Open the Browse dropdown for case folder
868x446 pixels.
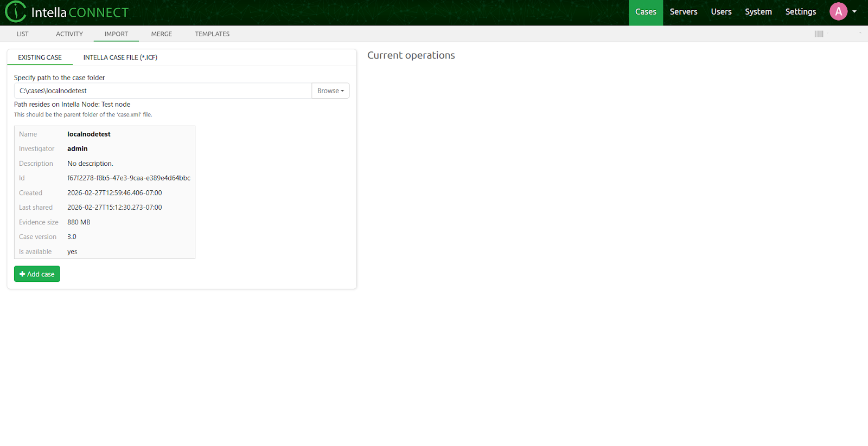330,91
